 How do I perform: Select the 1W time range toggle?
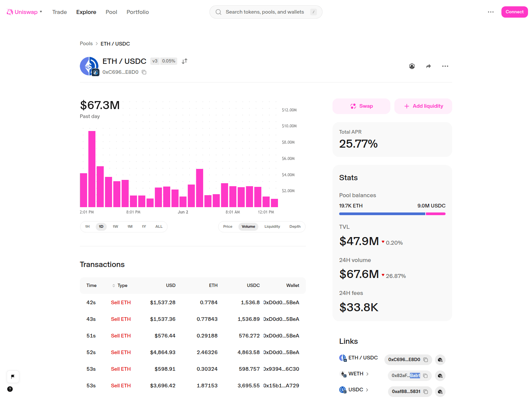[115, 227]
